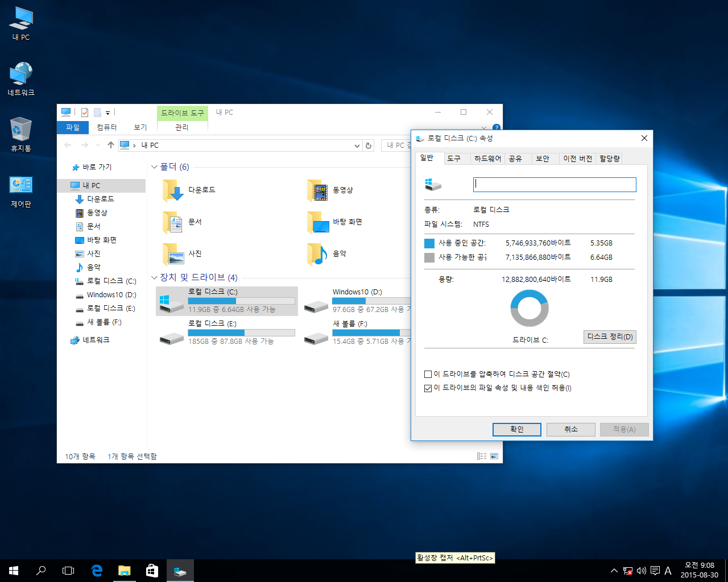The width and height of the screenshot is (728, 582).
Task: Open address bar history dropdown
Action: [x=357, y=145]
